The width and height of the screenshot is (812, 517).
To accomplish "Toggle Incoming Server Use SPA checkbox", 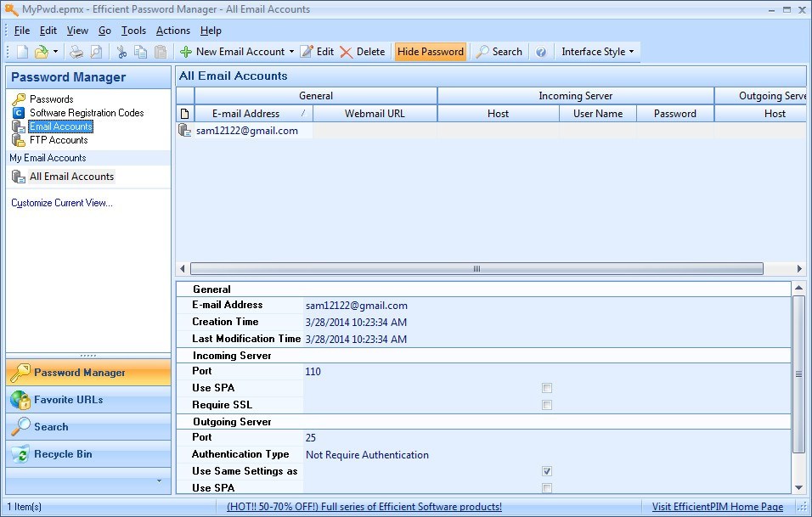I will [x=547, y=388].
